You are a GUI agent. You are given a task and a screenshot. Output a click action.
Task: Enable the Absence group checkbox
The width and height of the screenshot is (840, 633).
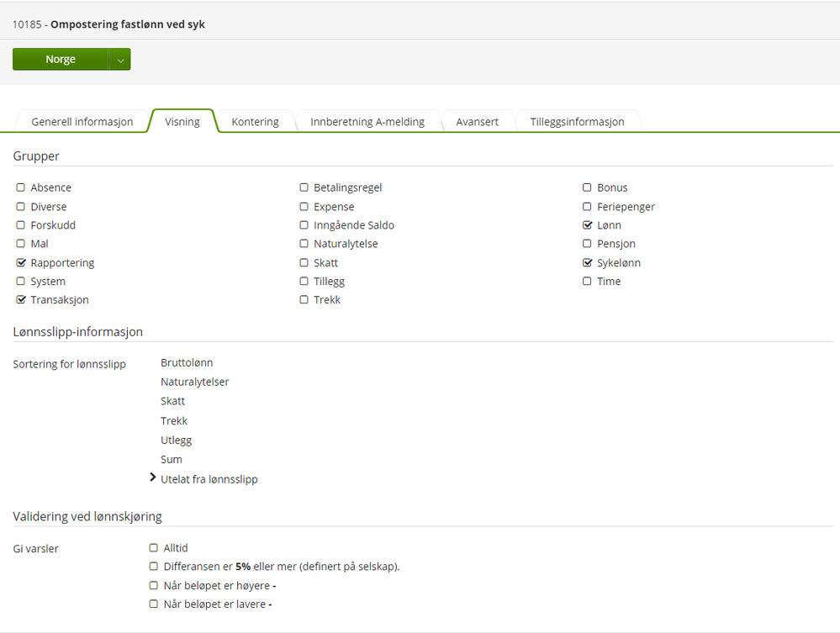[x=20, y=187]
